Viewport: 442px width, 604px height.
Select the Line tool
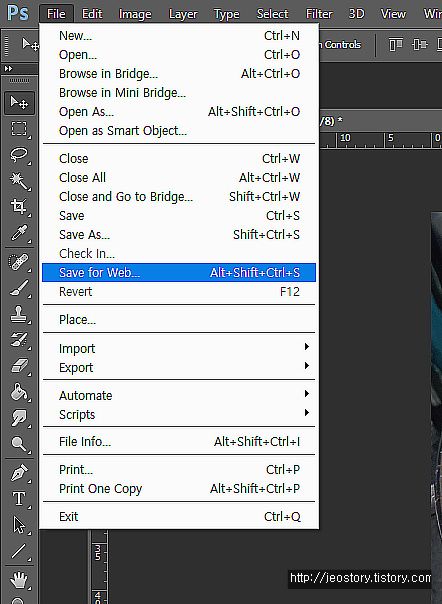[19, 551]
